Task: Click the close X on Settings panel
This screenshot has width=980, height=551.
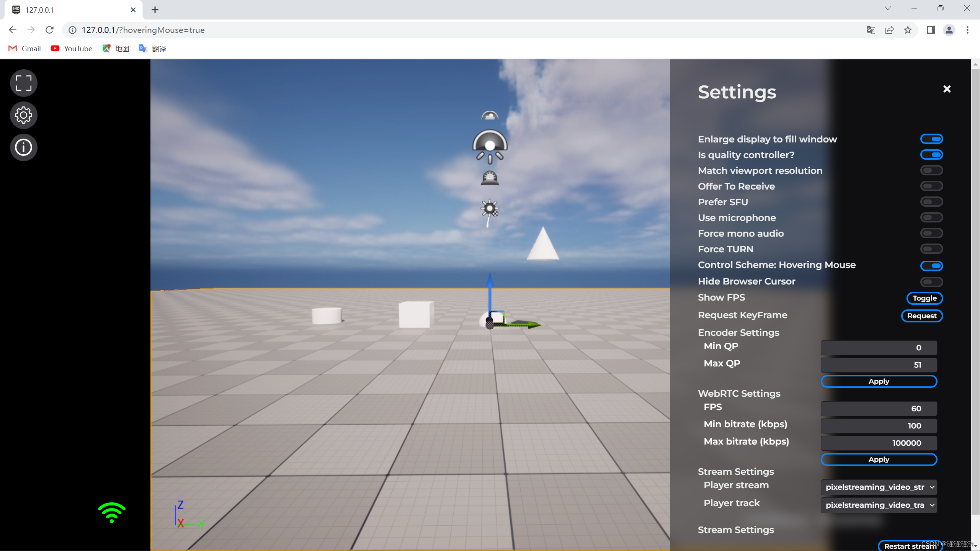Action: (947, 88)
